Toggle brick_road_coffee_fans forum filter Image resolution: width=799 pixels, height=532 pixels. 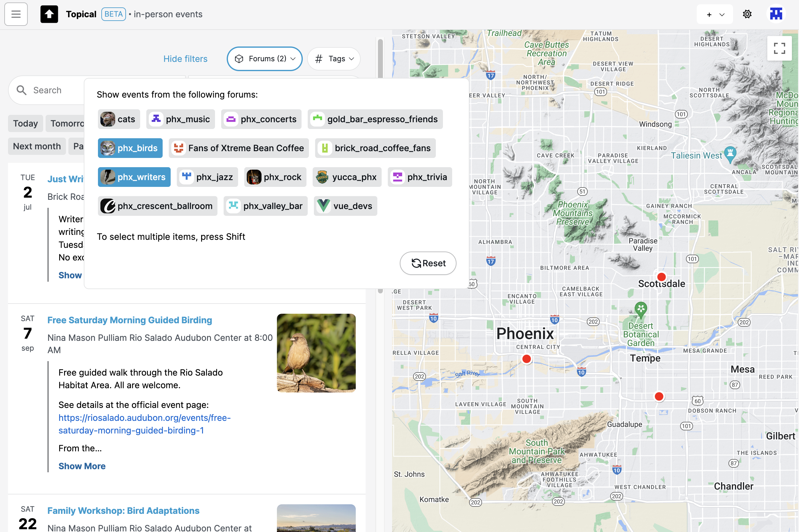[375, 148]
